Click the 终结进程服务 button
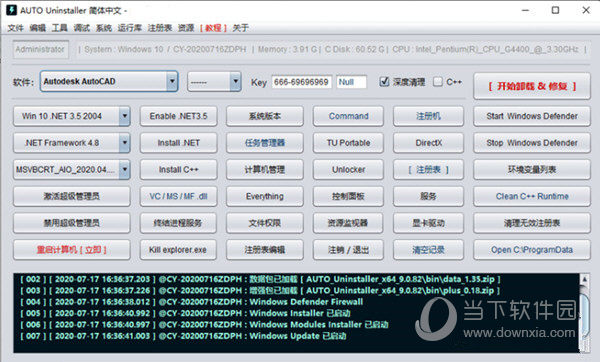 (178, 223)
